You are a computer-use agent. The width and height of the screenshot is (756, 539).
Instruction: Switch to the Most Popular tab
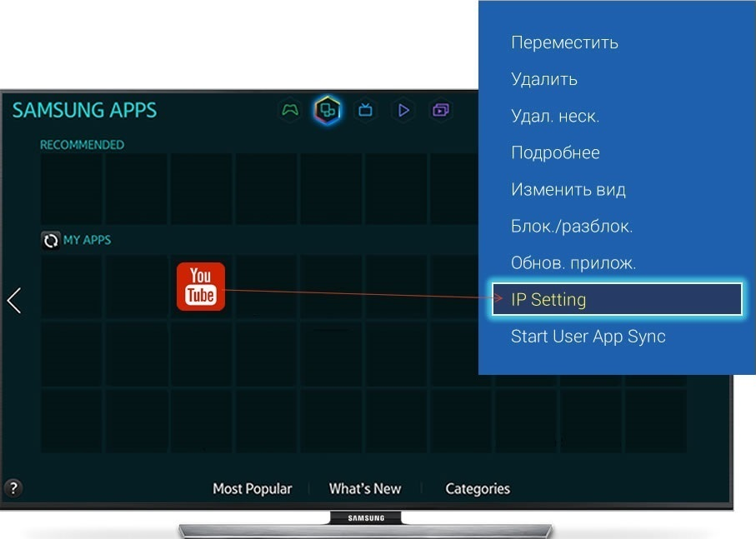(252, 489)
